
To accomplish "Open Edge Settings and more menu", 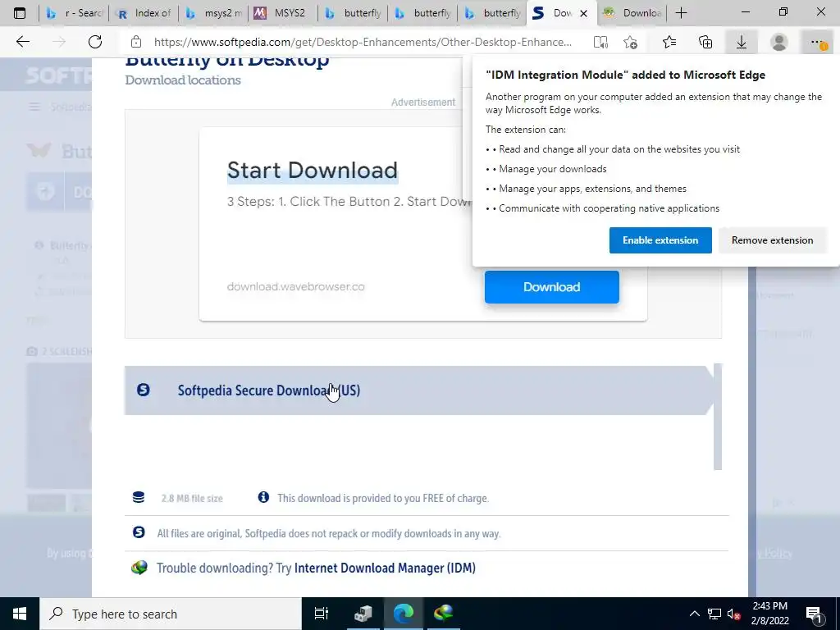I will pyautogui.click(x=817, y=43).
